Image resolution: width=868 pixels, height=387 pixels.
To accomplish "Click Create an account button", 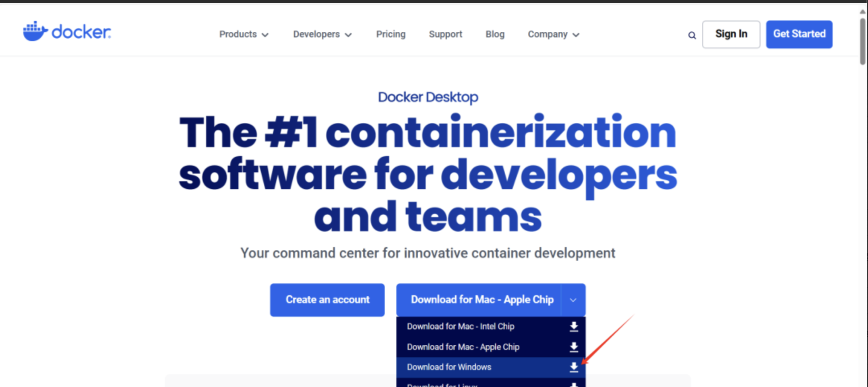I will 327,300.
